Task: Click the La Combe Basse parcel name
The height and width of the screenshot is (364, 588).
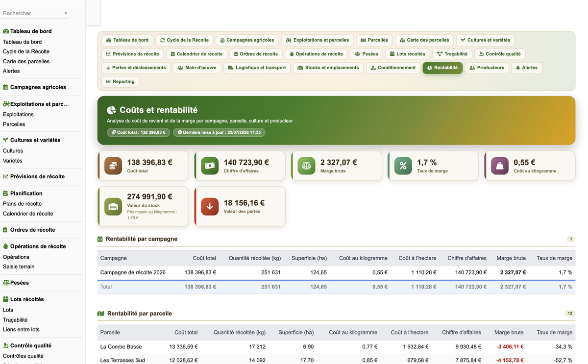Action: [x=121, y=347]
